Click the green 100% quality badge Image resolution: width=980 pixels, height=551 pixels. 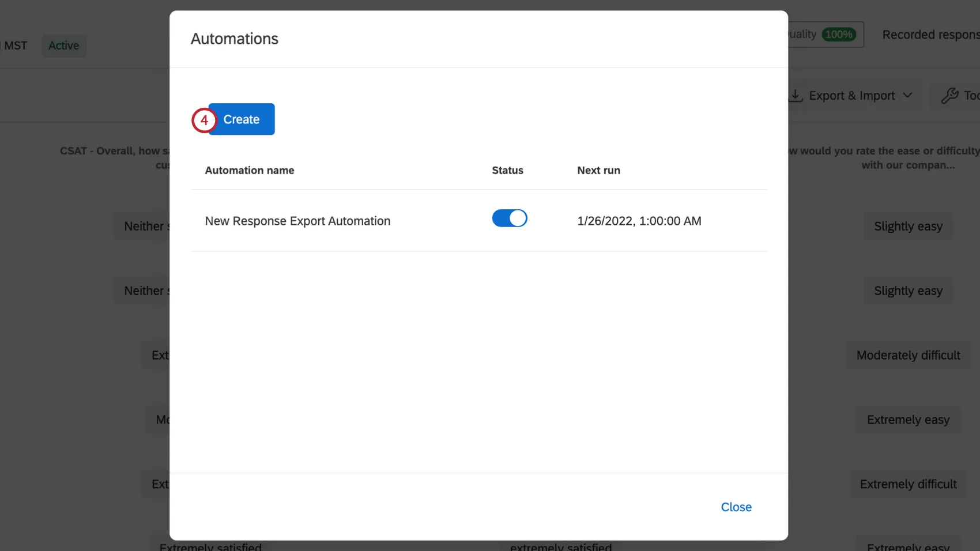[x=839, y=35]
